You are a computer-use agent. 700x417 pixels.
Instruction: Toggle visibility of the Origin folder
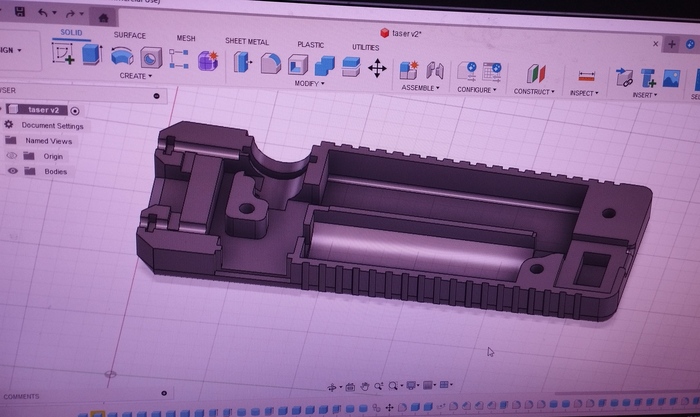[13, 156]
